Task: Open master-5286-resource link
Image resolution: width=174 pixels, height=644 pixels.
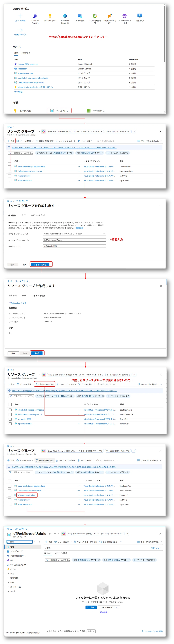Action: click(x=28, y=64)
